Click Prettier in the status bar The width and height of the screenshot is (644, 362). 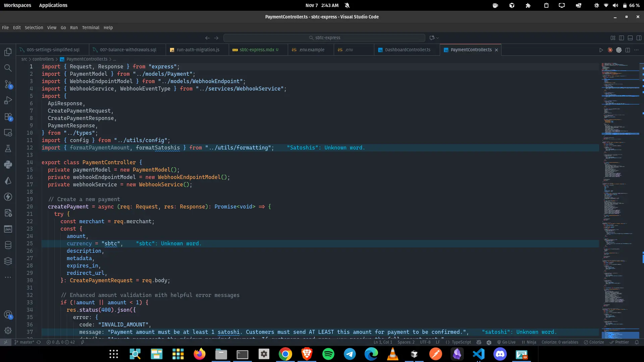(x=620, y=342)
